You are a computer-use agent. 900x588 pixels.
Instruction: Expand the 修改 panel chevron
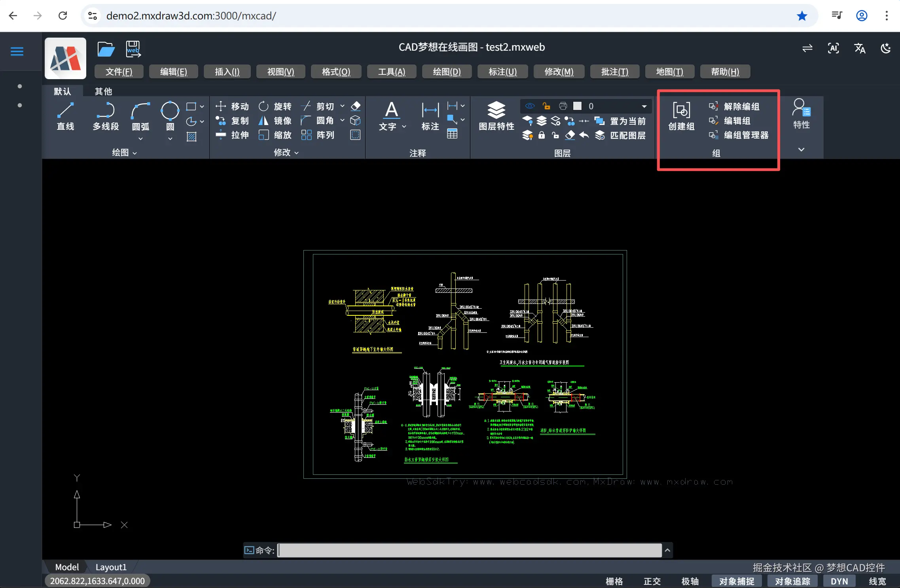297,153
